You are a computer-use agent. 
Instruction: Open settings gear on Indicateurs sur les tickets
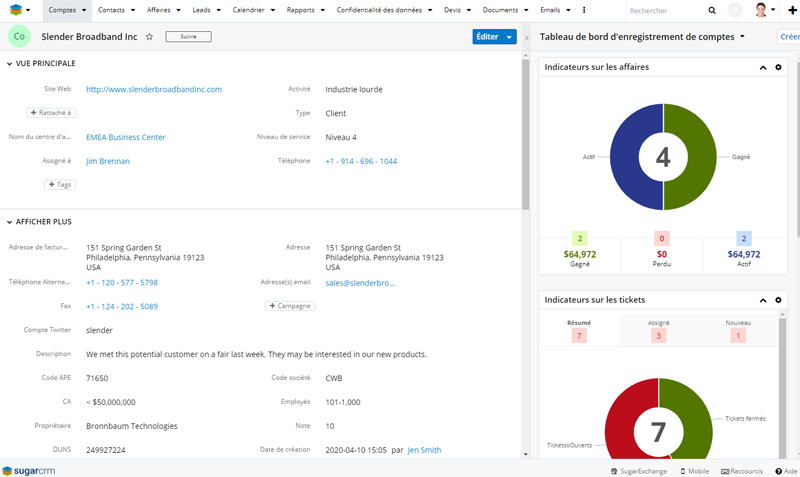coord(778,300)
